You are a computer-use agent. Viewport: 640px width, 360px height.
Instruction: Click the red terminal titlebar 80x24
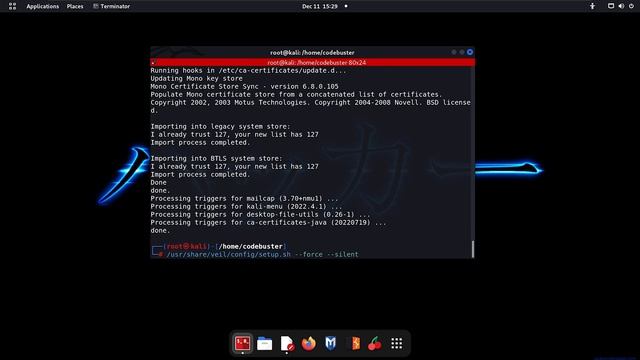click(313, 62)
